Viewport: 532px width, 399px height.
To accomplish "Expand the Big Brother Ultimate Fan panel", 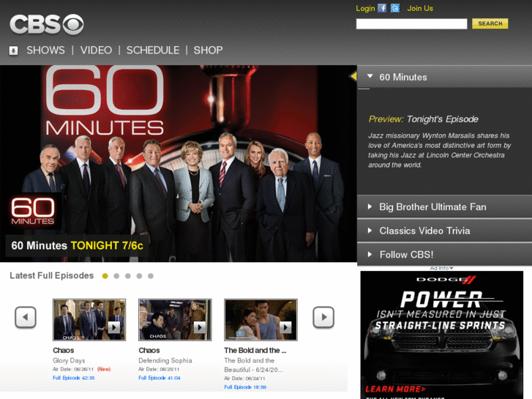I will (x=444, y=206).
